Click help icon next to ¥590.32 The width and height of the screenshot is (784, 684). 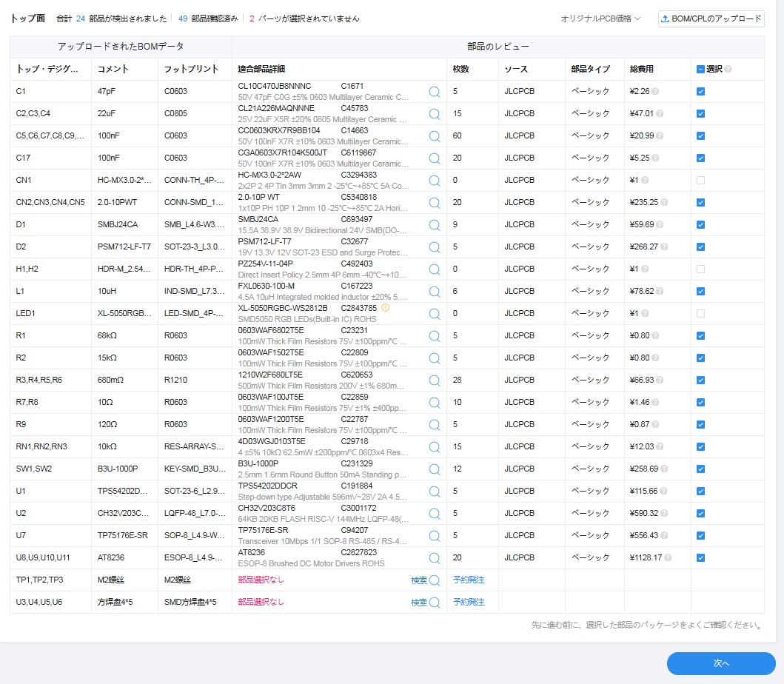tap(664, 513)
